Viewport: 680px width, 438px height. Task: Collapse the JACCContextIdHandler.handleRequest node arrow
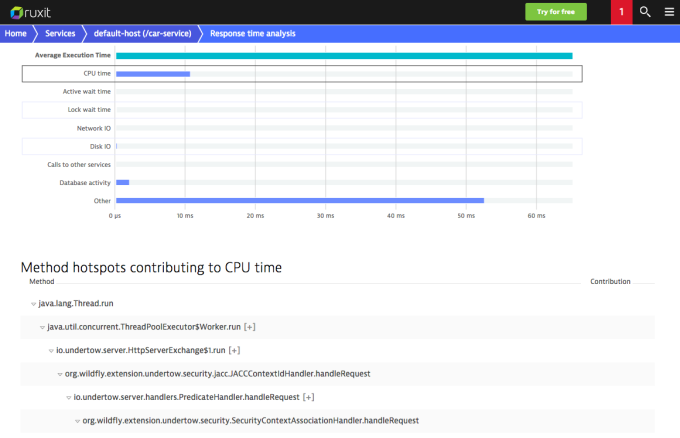(x=60, y=374)
